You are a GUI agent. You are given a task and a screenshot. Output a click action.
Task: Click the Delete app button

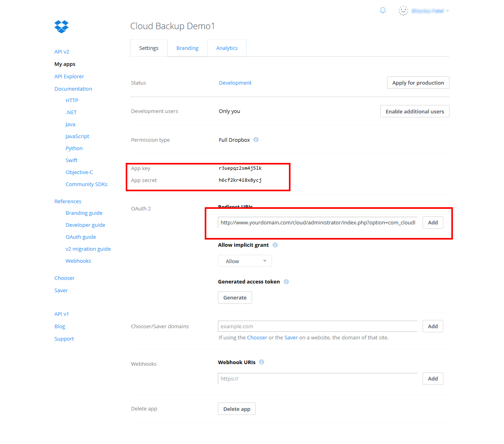[237, 409]
